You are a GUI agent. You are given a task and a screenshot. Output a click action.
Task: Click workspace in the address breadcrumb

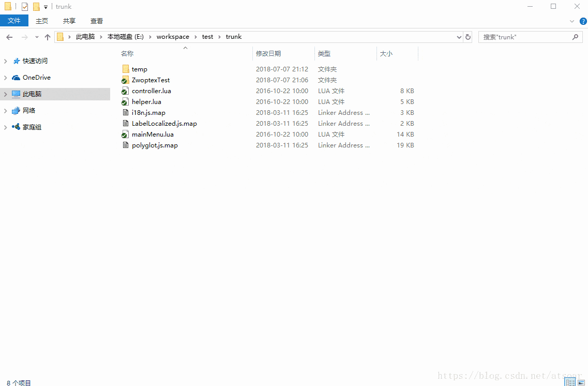point(173,37)
